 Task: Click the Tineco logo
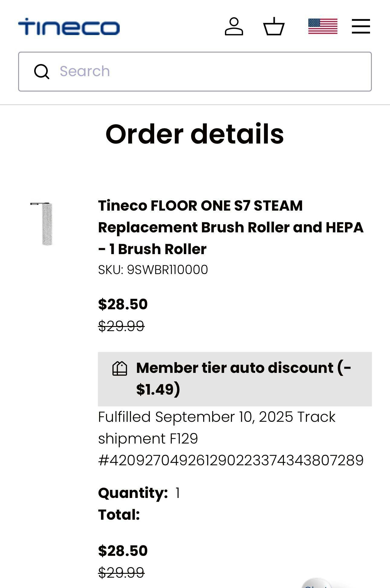pos(69,27)
